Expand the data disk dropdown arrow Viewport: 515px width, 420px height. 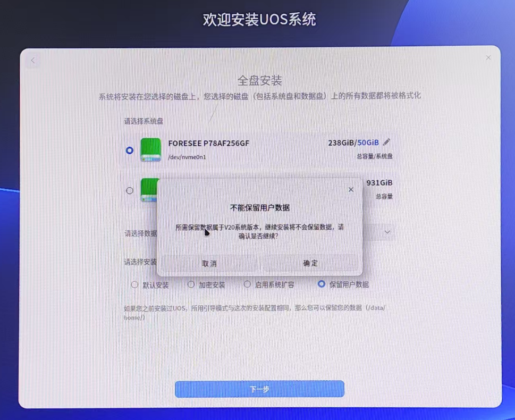(387, 232)
